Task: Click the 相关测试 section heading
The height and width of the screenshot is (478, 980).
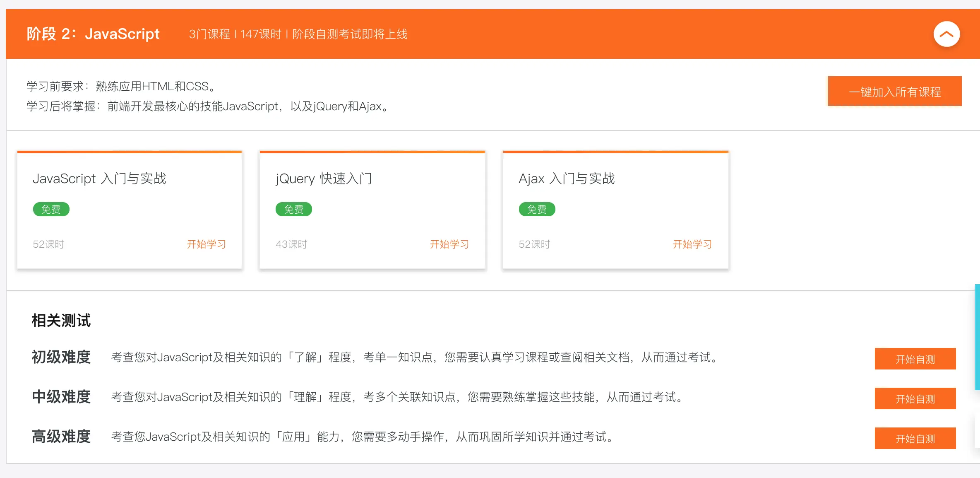Action: (x=61, y=321)
